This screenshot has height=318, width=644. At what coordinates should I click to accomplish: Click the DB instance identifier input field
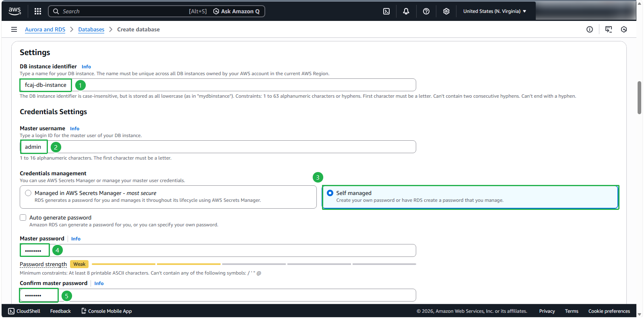(x=218, y=85)
